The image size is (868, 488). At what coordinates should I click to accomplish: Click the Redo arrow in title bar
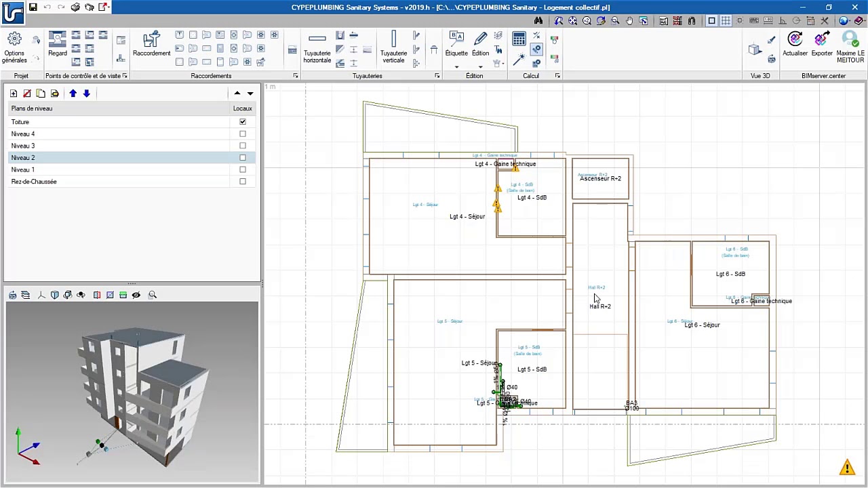pyautogui.click(x=61, y=7)
